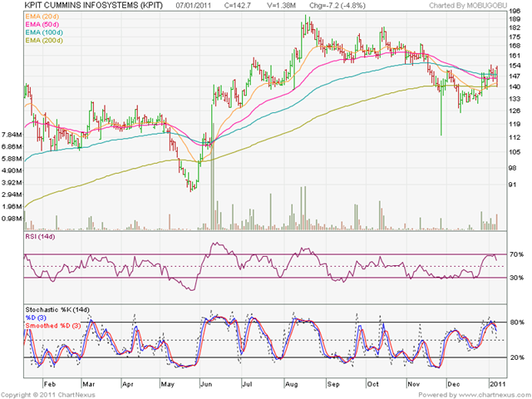
Task: Click the 196 price axis label
Action: 515,11
